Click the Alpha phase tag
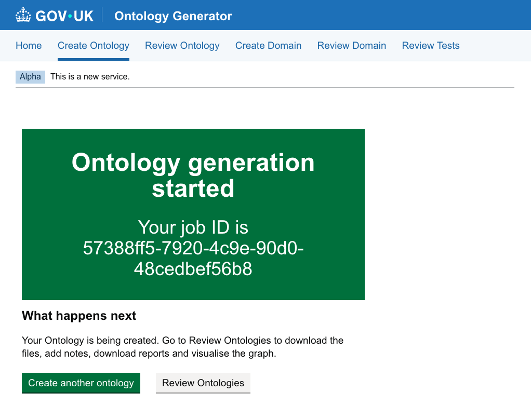 tap(30, 77)
